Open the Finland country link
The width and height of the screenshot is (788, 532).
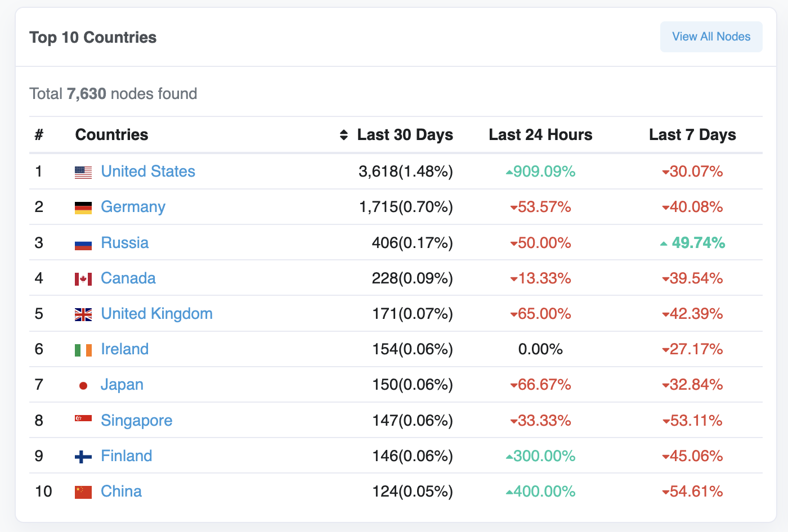pyautogui.click(x=126, y=456)
